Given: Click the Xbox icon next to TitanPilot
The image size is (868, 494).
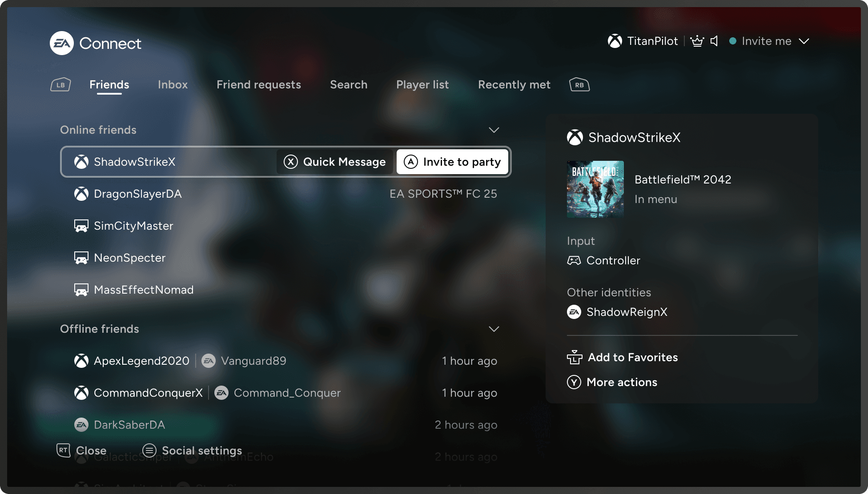Looking at the screenshot, I should point(615,41).
